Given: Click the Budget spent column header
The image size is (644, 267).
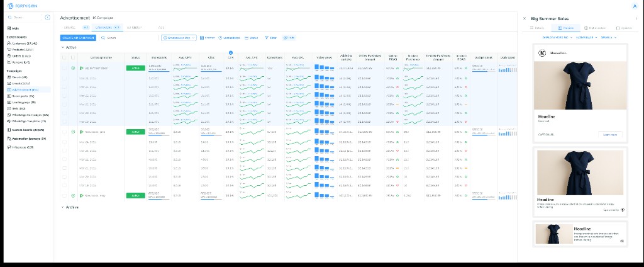Looking at the screenshot, I should coord(483,57).
